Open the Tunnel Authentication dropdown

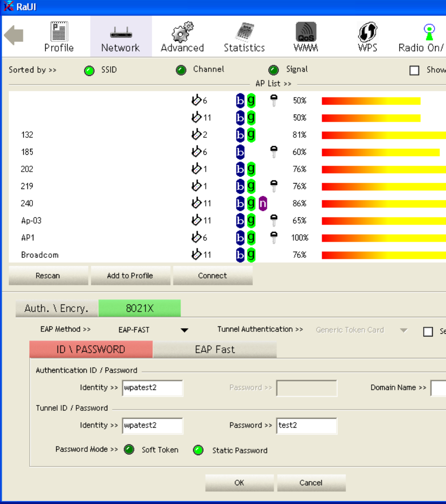pos(404,330)
